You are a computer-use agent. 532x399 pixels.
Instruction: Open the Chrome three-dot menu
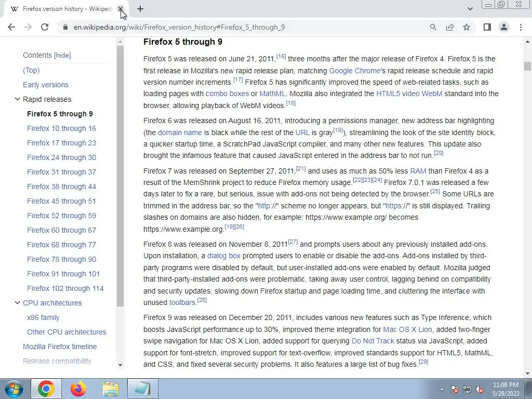point(521,27)
